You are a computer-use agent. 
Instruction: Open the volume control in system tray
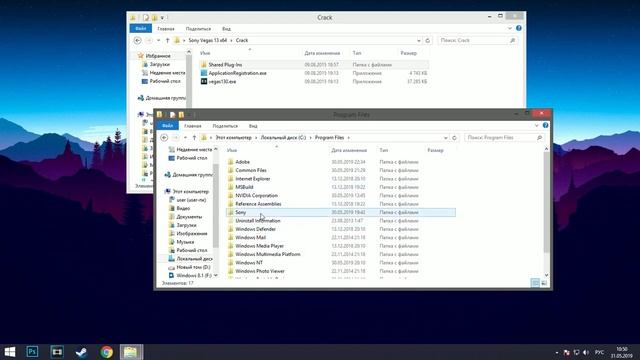(x=586, y=352)
